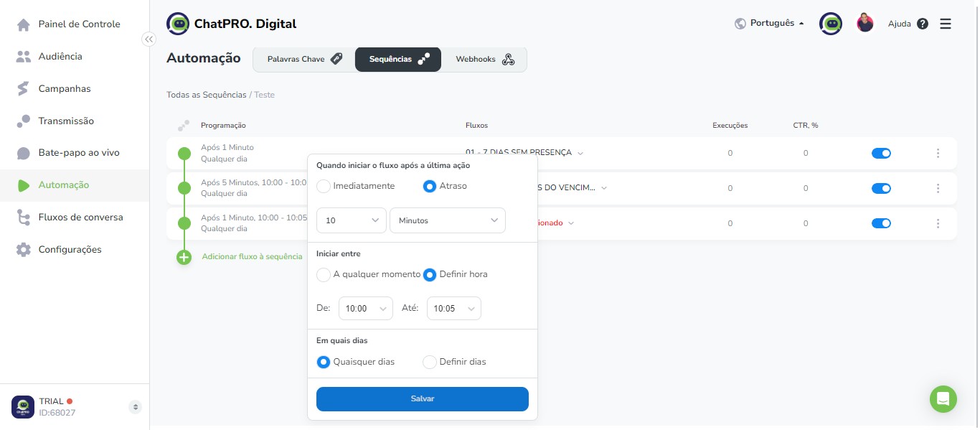Expand the 01 - 7 DIAS SEM PRESENÇA flow dropdown
Image resolution: width=980 pixels, height=430 pixels.
point(580,153)
